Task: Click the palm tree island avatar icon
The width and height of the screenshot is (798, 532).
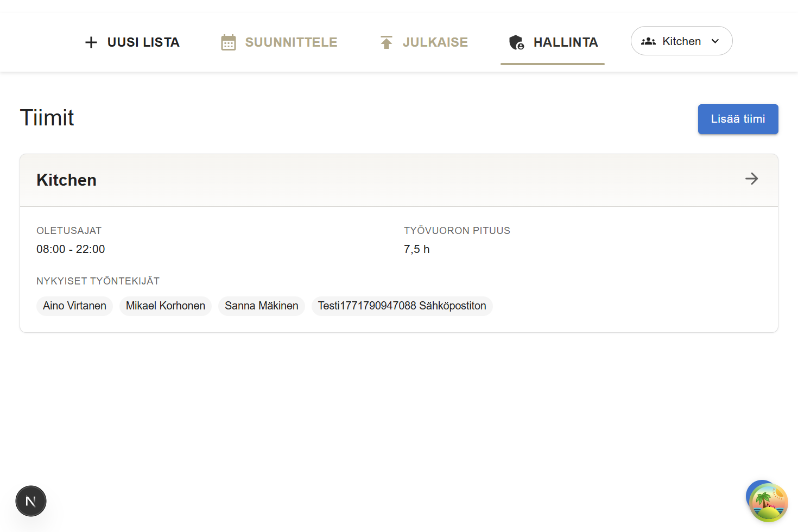Action: point(768,502)
